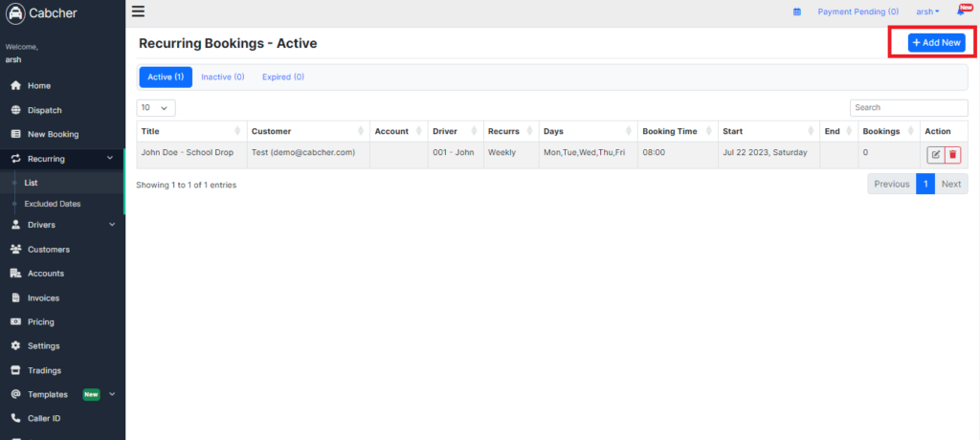Image resolution: width=980 pixels, height=440 pixels.
Task: Open Excluded Dates under Recurring
Action: pos(53,204)
